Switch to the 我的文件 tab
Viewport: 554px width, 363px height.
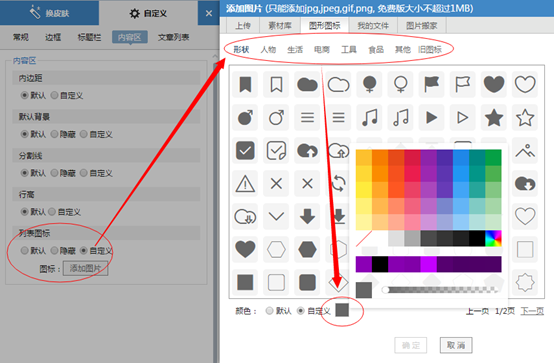(373, 25)
